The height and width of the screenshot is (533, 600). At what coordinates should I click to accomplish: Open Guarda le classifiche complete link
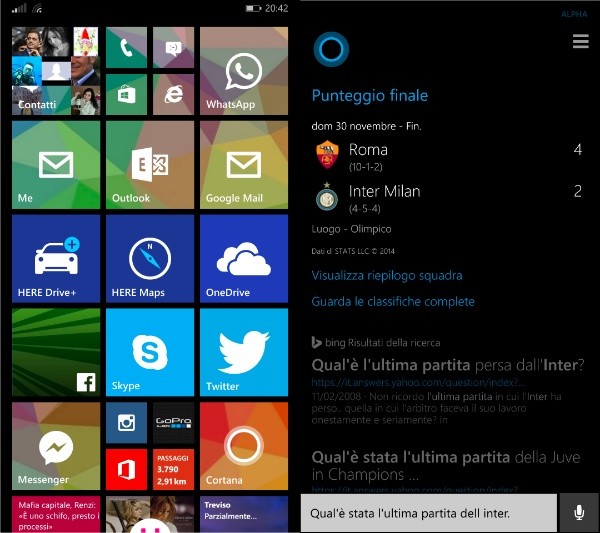point(393,302)
